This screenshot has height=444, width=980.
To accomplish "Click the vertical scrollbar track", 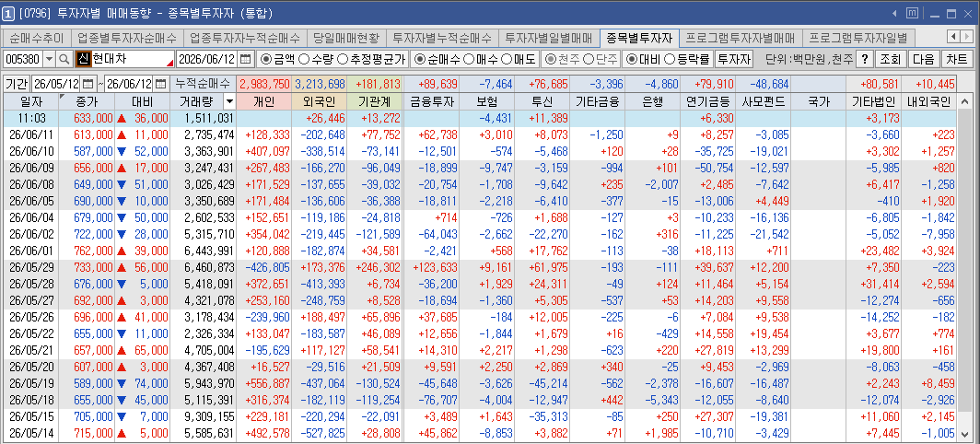I will pos(965,268).
